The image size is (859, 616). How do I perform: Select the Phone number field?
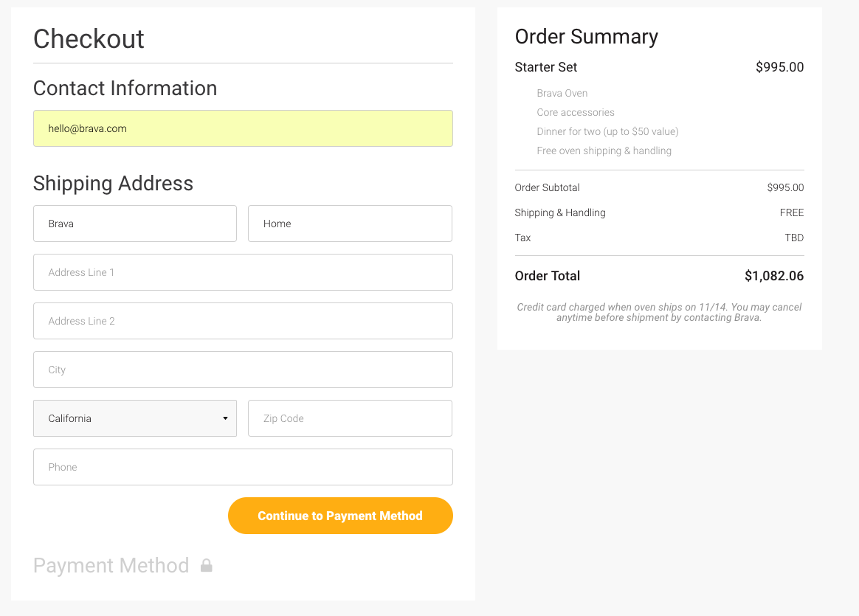tap(243, 467)
